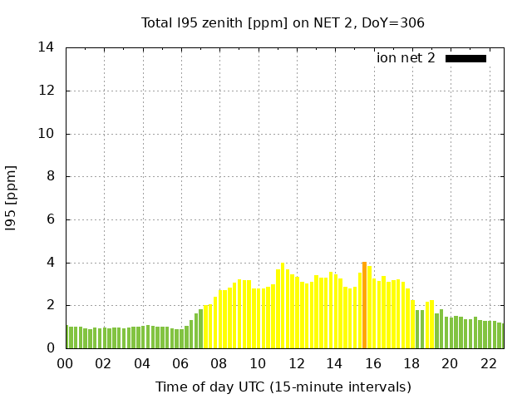Image resolution: width=532 pixels, height=399 pixels.
Task: Click the first green bar at 00:00
Action: click(x=67, y=337)
